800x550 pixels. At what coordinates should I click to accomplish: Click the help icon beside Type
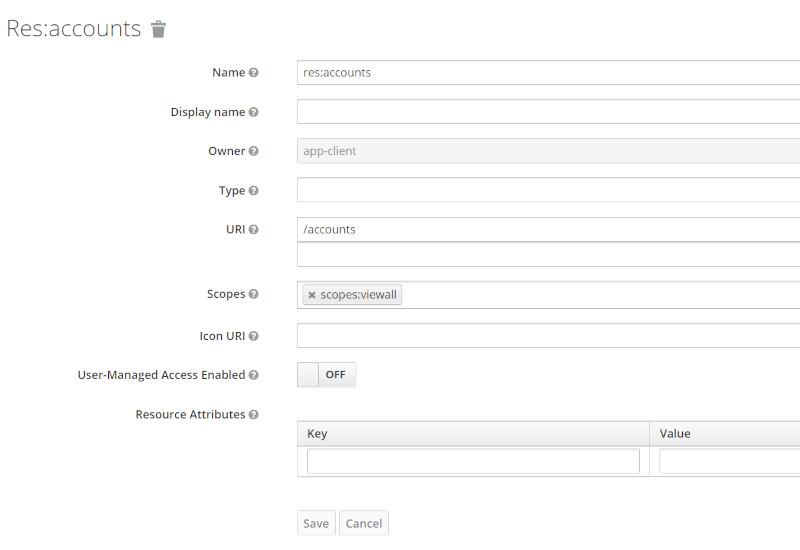(254, 191)
